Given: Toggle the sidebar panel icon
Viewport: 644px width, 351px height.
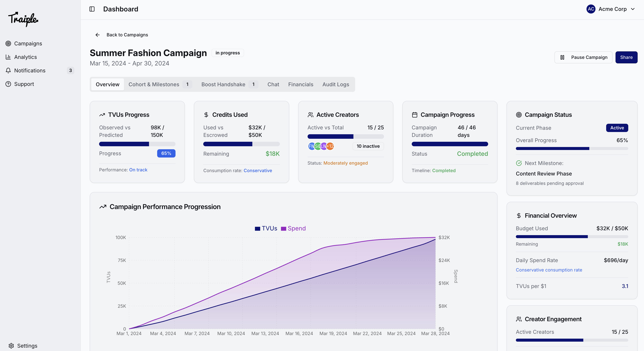Looking at the screenshot, I should [x=92, y=9].
